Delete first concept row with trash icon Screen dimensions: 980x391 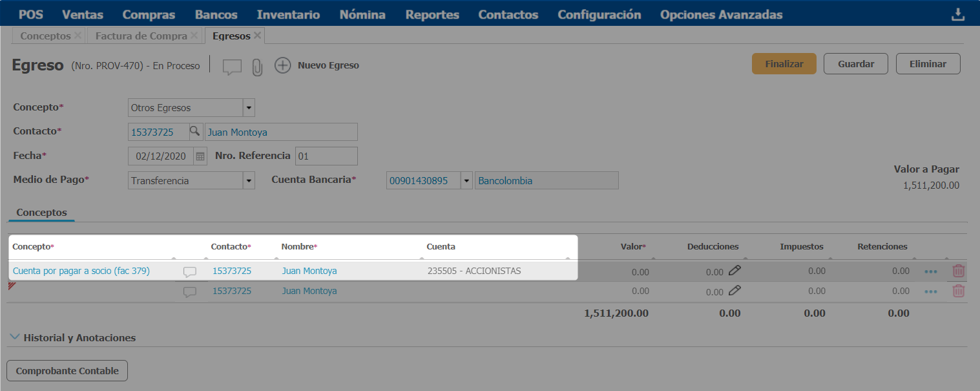[958, 271]
